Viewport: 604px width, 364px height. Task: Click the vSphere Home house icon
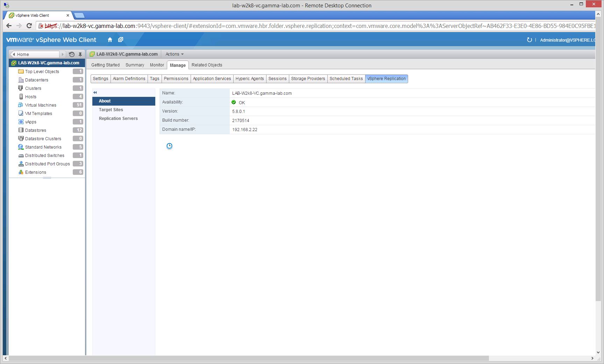[x=110, y=40]
